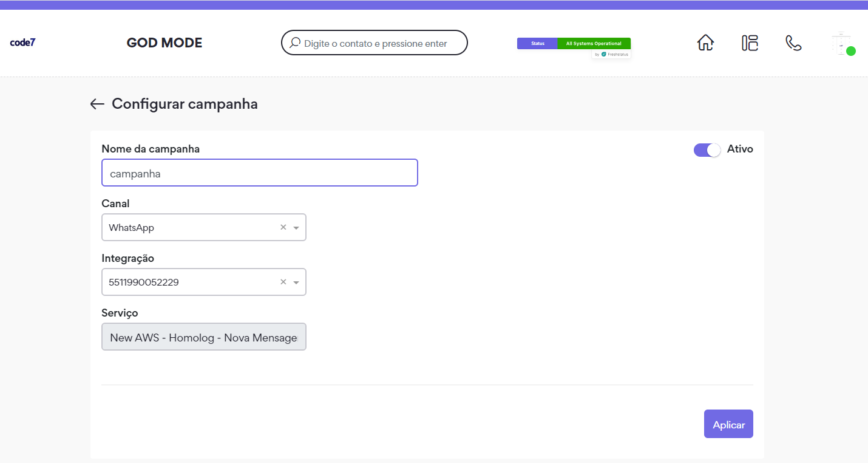The height and width of the screenshot is (463, 868).
Task: Click the back arrow beside Configurar campanha
Action: (x=97, y=104)
